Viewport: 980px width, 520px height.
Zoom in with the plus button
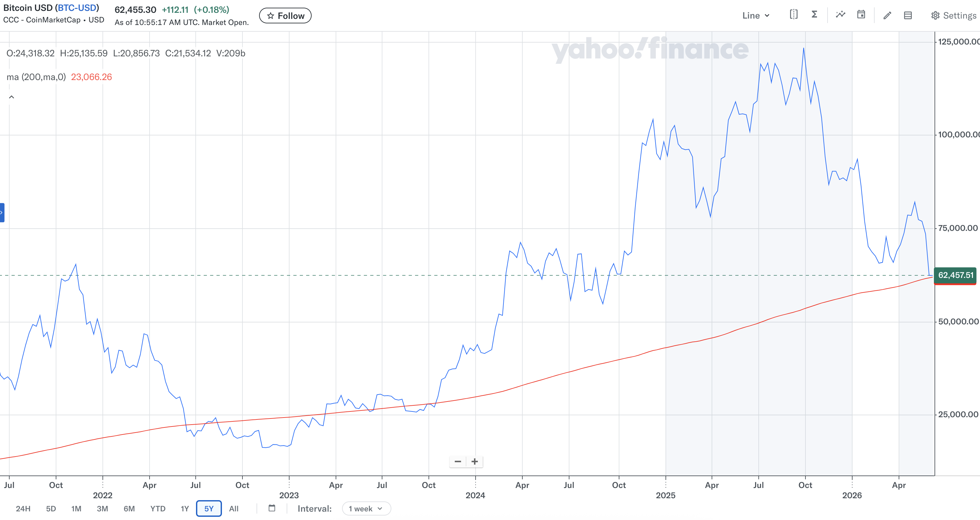[474, 461]
